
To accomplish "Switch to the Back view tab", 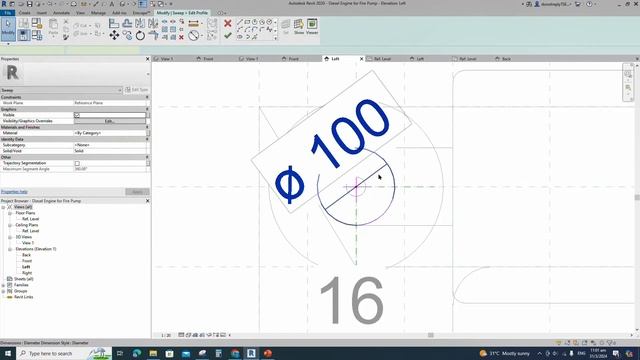I will pos(506,59).
